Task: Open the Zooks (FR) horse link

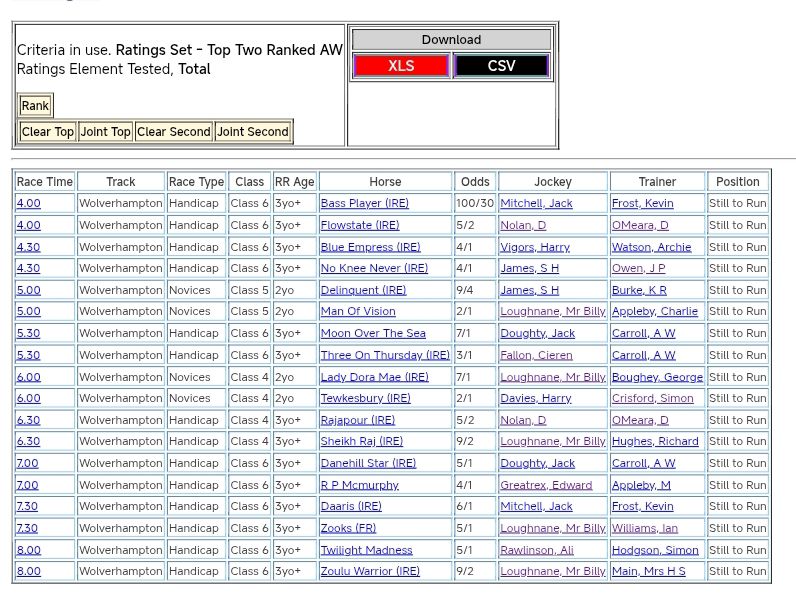Action: pyautogui.click(x=348, y=528)
